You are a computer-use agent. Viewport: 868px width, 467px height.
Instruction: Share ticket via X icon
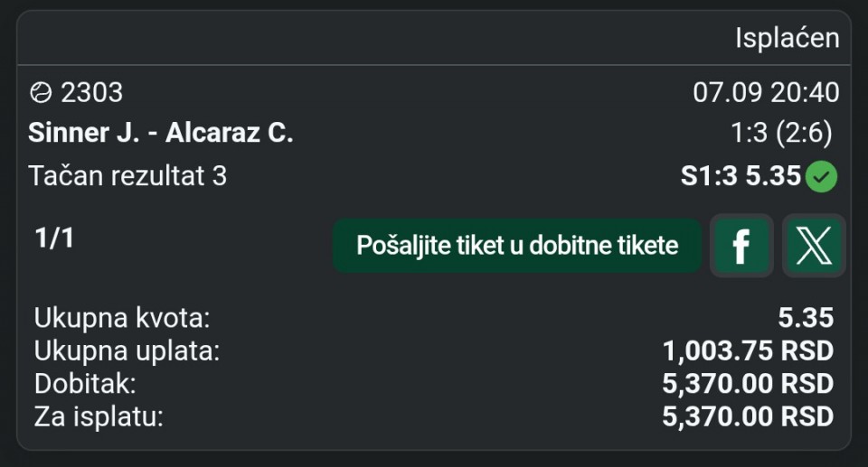[814, 245]
